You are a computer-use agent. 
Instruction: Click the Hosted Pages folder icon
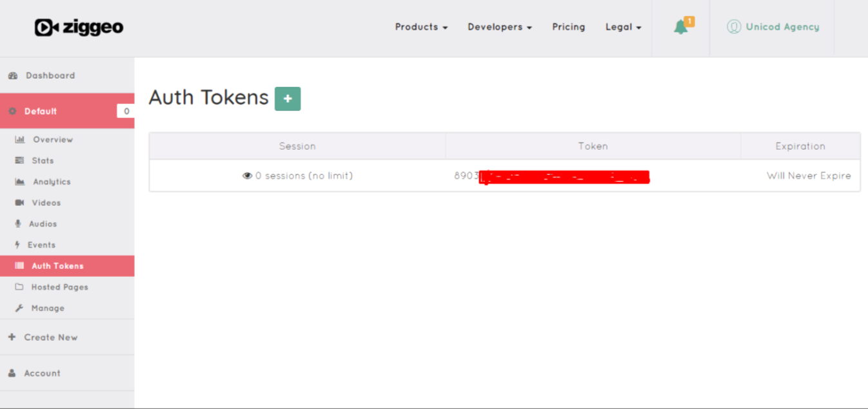(x=19, y=287)
